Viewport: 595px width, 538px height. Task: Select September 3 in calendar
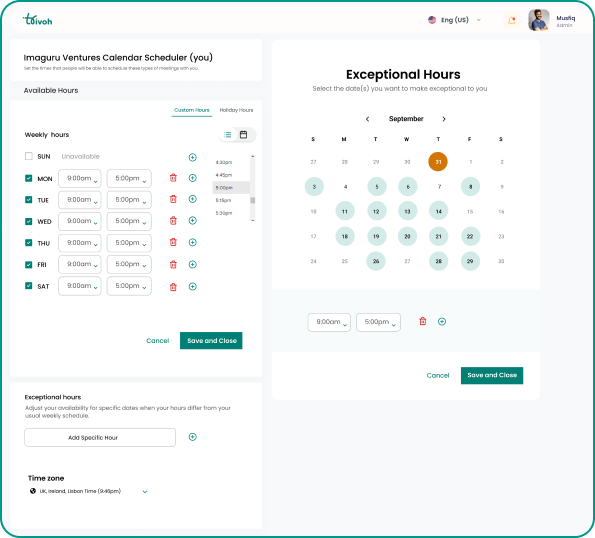coord(314,187)
